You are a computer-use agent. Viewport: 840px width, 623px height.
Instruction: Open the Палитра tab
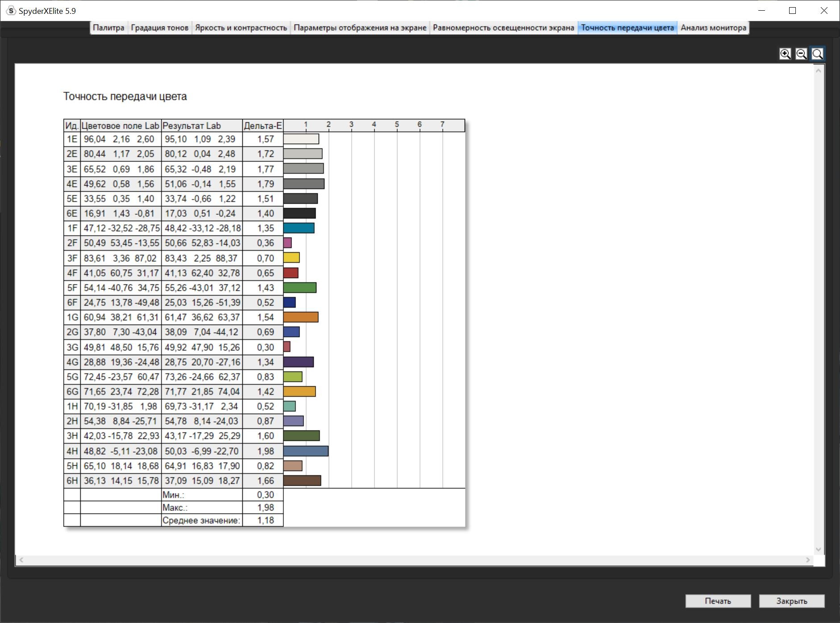click(x=108, y=28)
